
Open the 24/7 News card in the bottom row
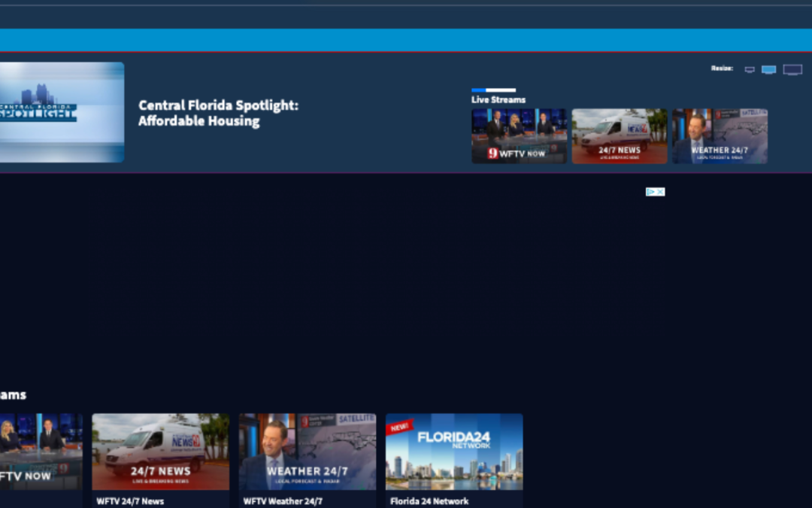point(161,452)
